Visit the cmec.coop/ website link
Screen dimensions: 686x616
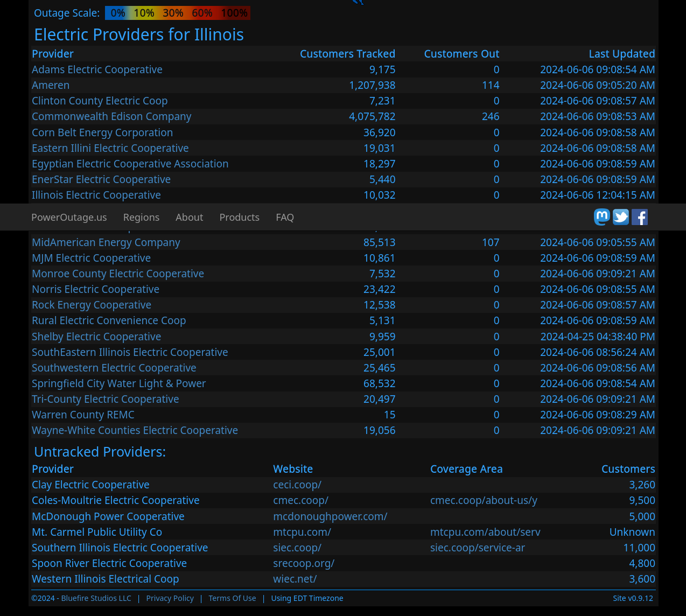click(301, 500)
